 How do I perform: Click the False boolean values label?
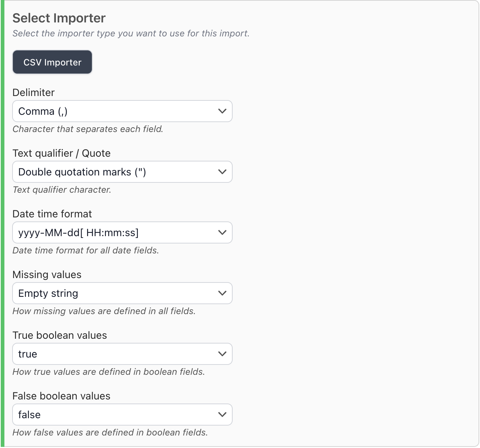coord(61,396)
